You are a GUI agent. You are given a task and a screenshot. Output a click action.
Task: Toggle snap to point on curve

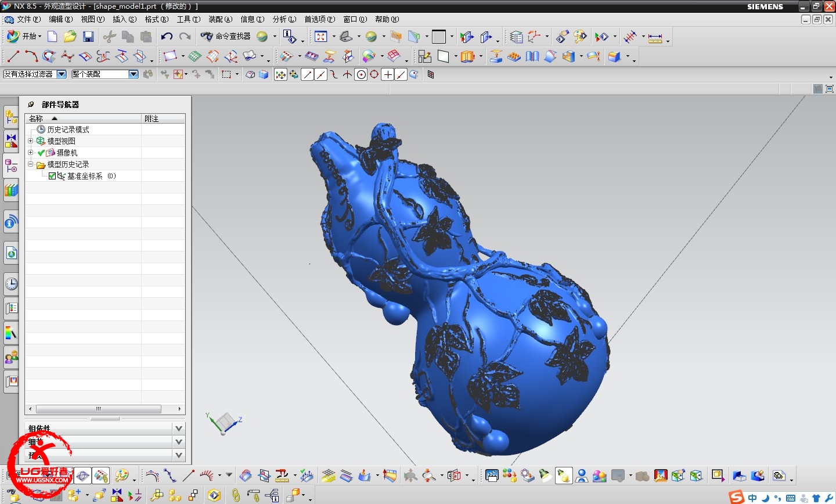[x=401, y=74]
